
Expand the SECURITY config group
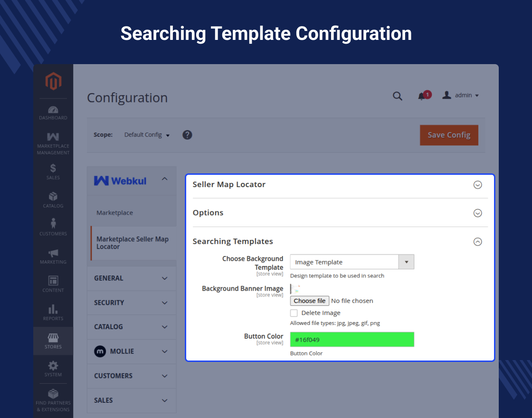(x=132, y=303)
